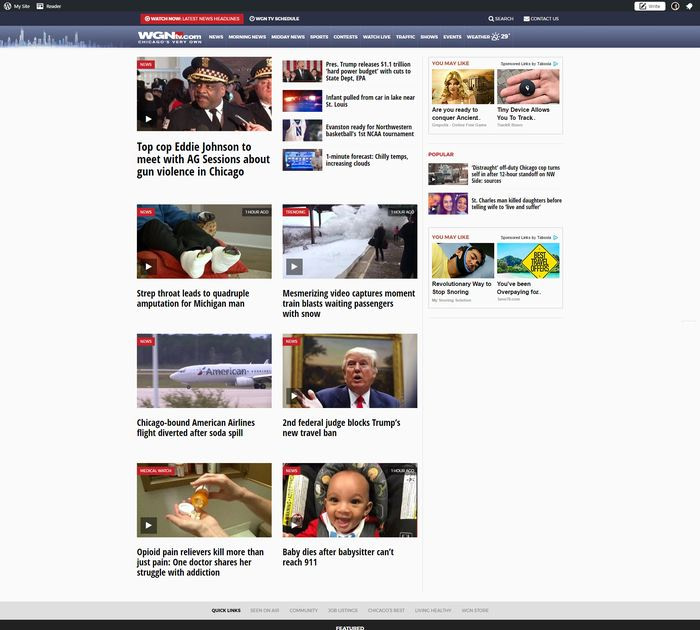700x630 pixels.
Task: Play the Trump travel ban video
Action: pos(294,396)
